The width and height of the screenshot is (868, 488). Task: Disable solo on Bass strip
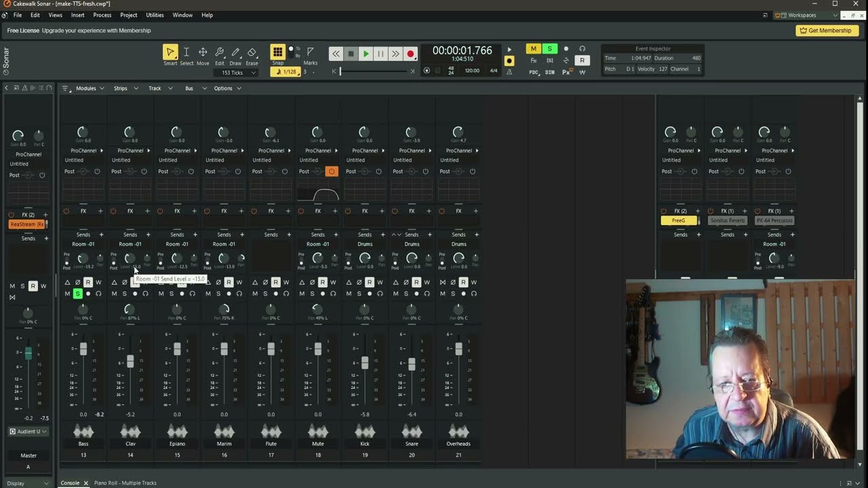[77, 293]
